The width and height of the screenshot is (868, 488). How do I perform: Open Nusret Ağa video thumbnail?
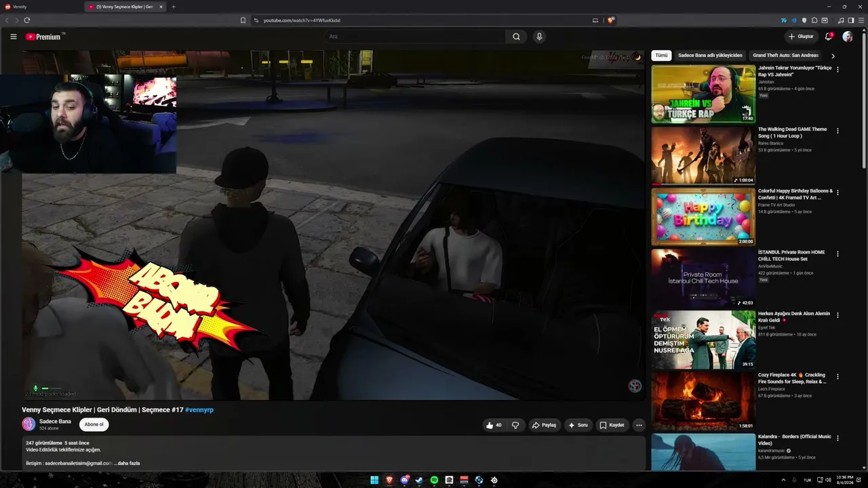pos(703,340)
